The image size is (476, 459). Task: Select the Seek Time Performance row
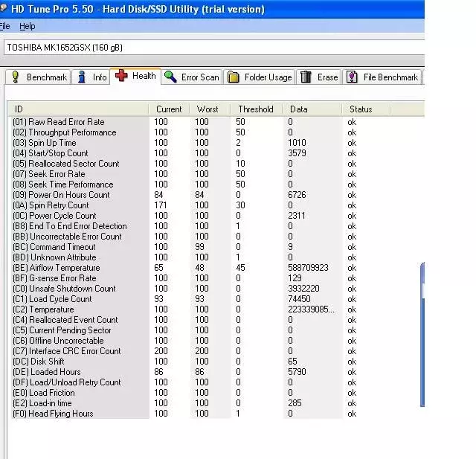coord(185,184)
